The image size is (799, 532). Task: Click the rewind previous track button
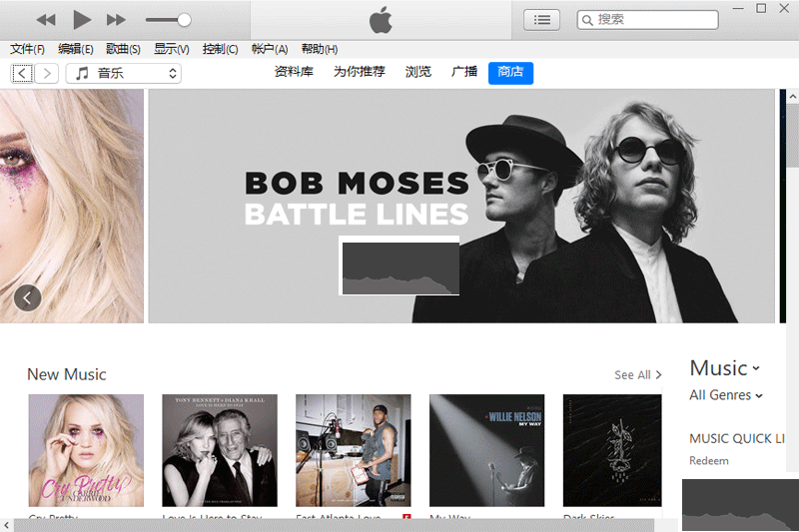point(46,20)
